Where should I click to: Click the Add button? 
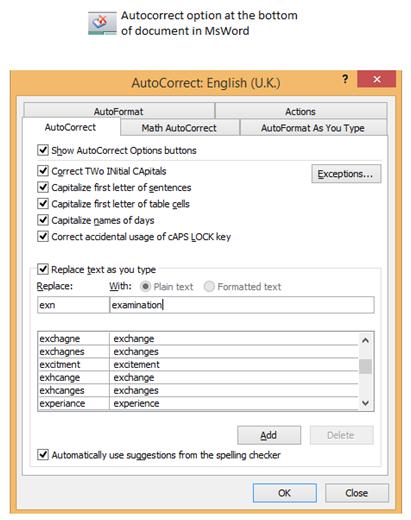269,435
